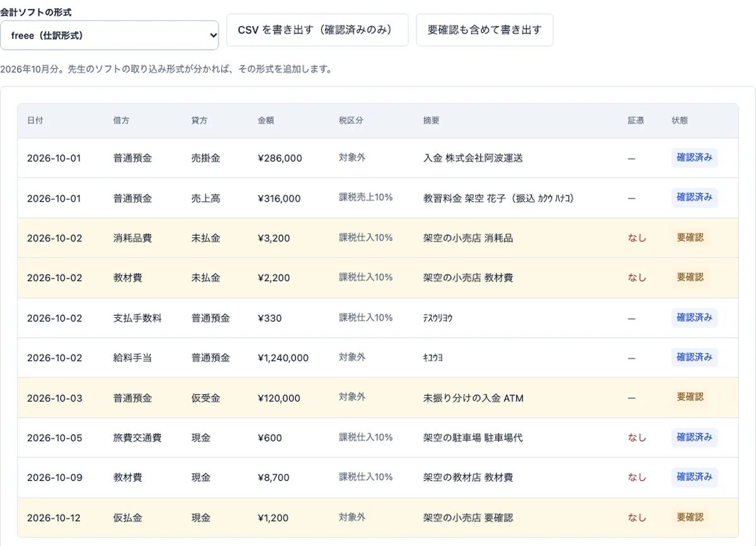Image resolution: width=756 pixels, height=546 pixels.
Task: Click 仮受金 credit account cell
Action: [206, 398]
